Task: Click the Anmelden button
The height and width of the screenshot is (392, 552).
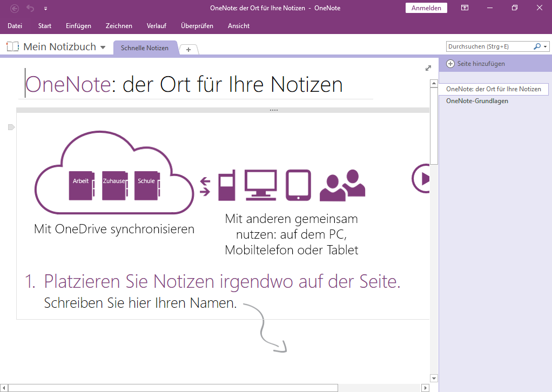Action: (426, 8)
